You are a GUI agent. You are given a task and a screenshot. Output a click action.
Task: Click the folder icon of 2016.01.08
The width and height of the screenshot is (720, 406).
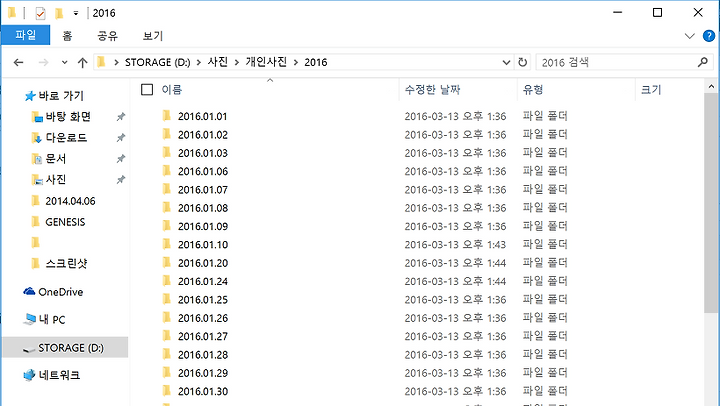(167, 208)
